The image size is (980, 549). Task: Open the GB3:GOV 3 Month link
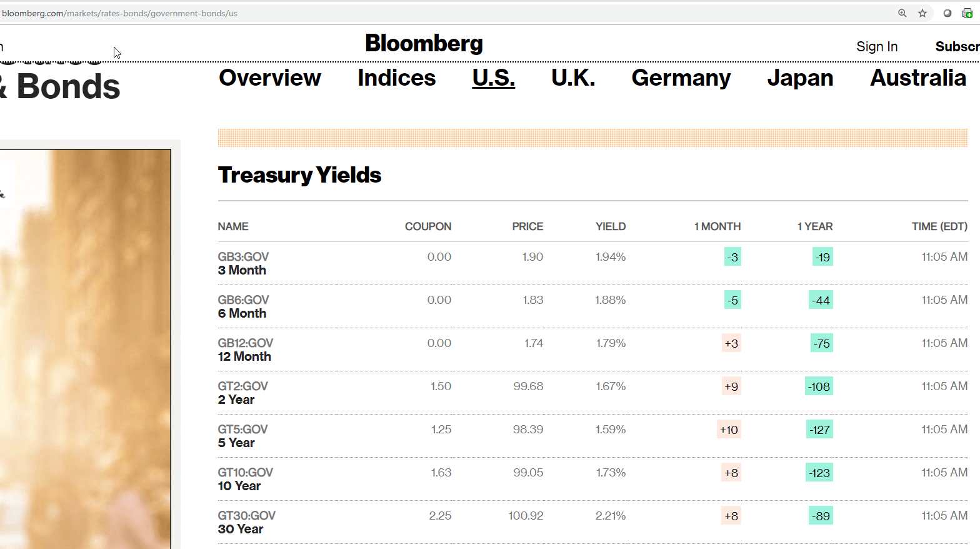click(243, 263)
